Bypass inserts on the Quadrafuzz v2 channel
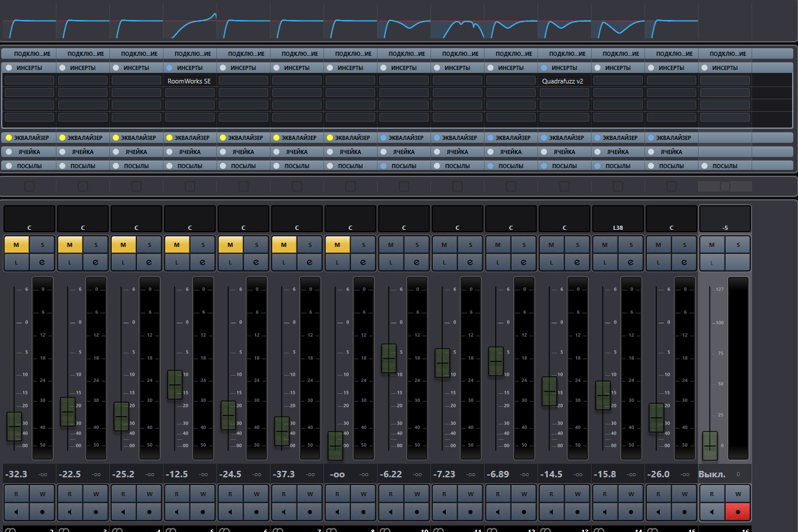The width and height of the screenshot is (798, 532). coord(544,68)
